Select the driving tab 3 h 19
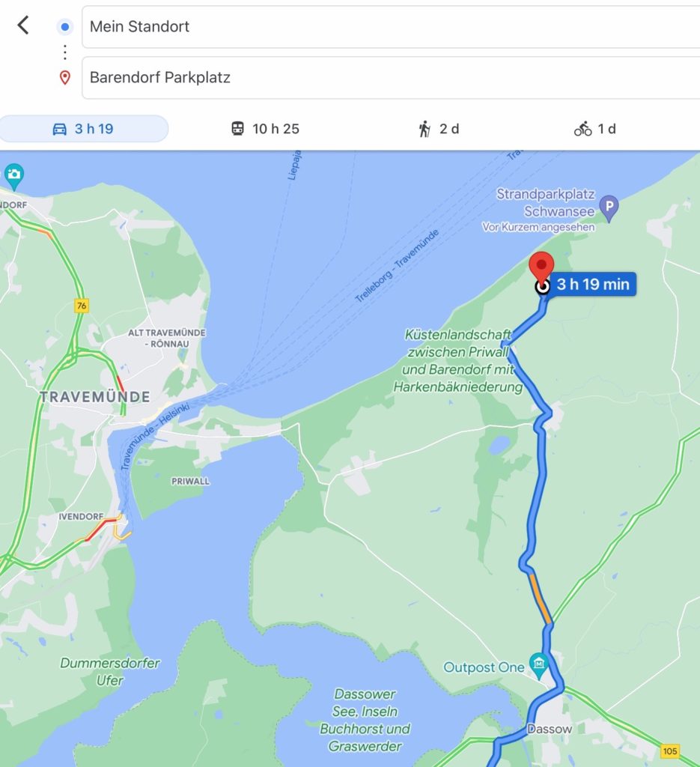The height and width of the screenshot is (767, 700). coord(84,129)
